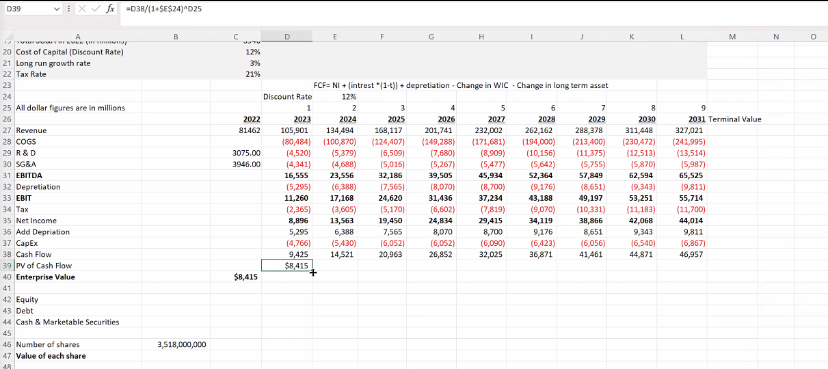Select the 3% growth rate value
The width and height of the screenshot is (828, 369).
point(236,63)
